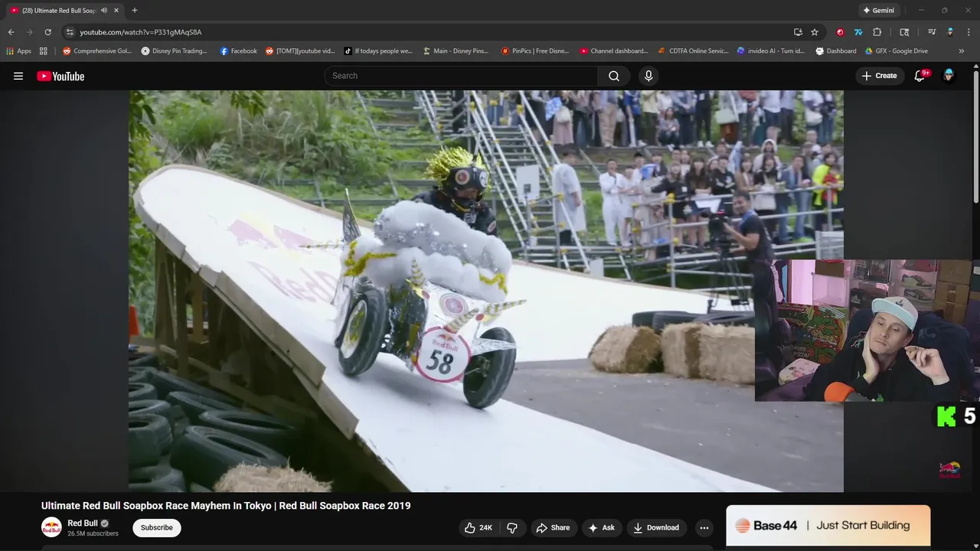Viewport: 980px width, 551px height.
Task: Click the YouTube search input field
Action: click(461, 76)
